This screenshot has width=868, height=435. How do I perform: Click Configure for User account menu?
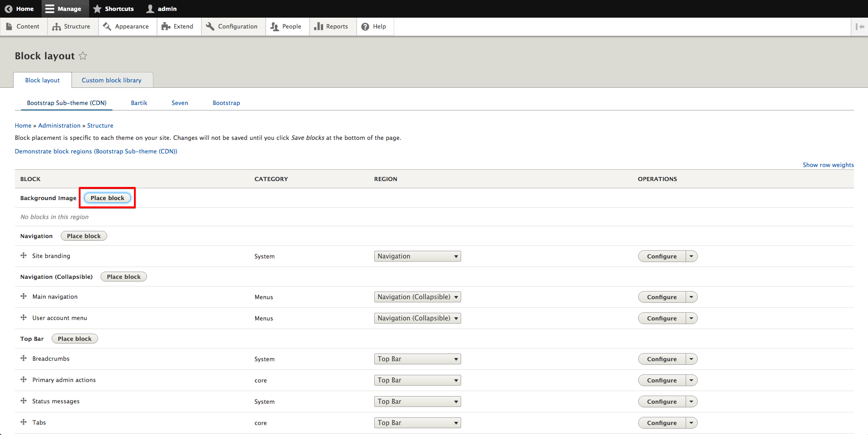pyautogui.click(x=662, y=318)
